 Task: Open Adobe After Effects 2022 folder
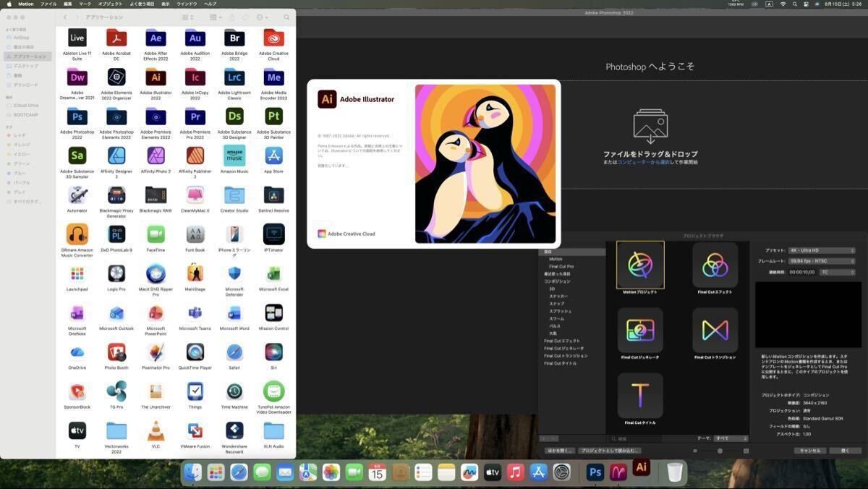coord(156,38)
